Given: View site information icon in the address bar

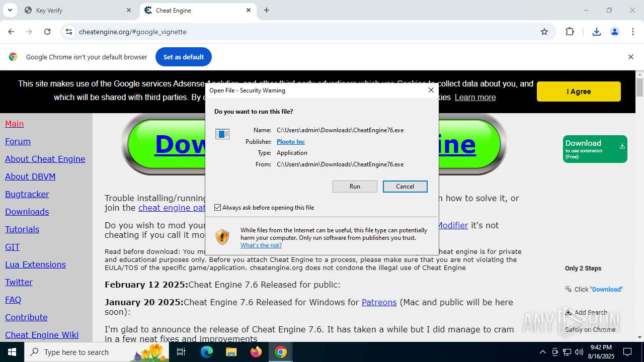Looking at the screenshot, I should click(69, 32).
